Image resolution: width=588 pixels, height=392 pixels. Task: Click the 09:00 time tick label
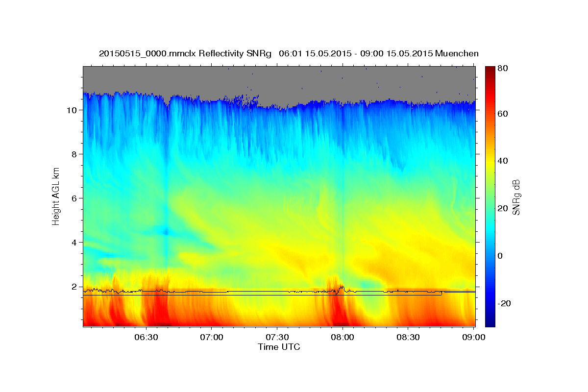click(473, 337)
